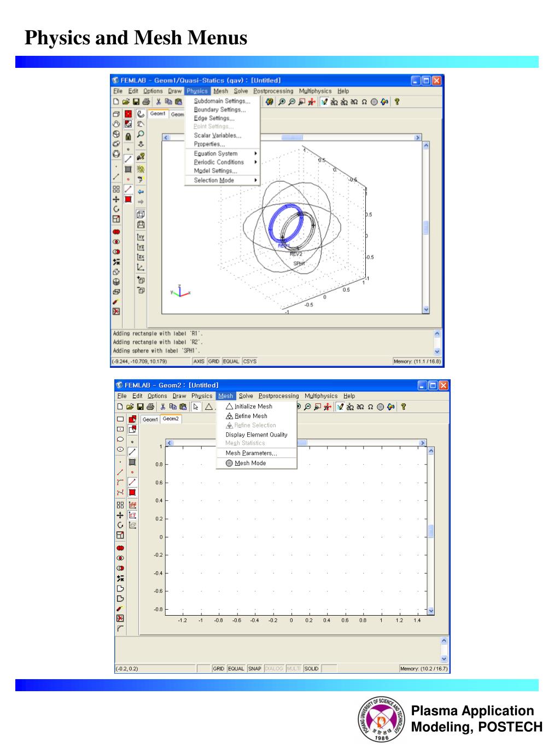The height and width of the screenshot is (747, 560).
Task: Switch to the Geom1 tab in Geom2 window
Action: (x=150, y=420)
